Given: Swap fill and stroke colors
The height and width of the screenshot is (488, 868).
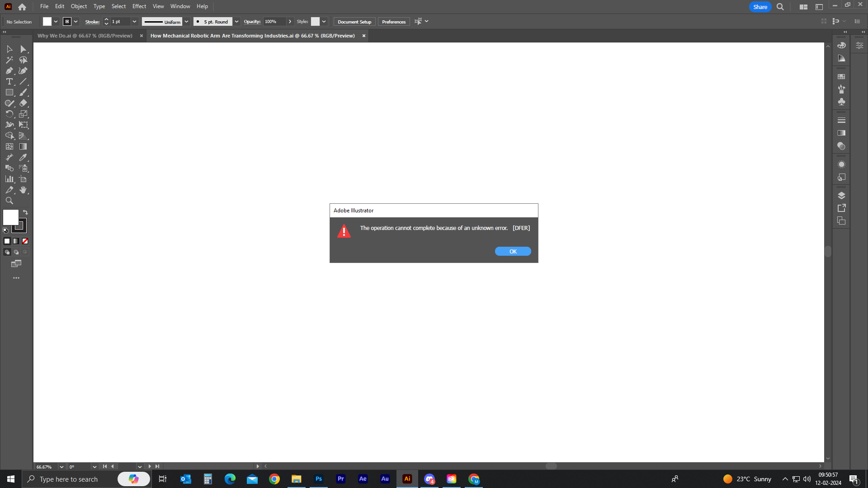Looking at the screenshot, I should pos(25,212).
